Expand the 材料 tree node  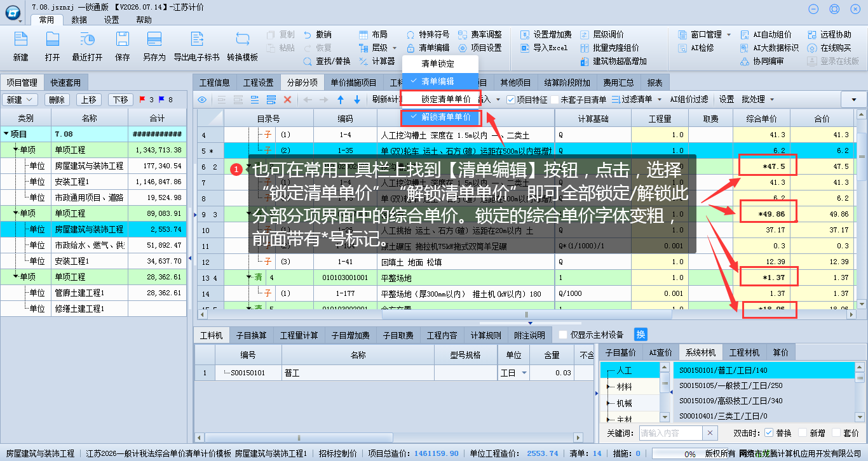click(x=609, y=387)
